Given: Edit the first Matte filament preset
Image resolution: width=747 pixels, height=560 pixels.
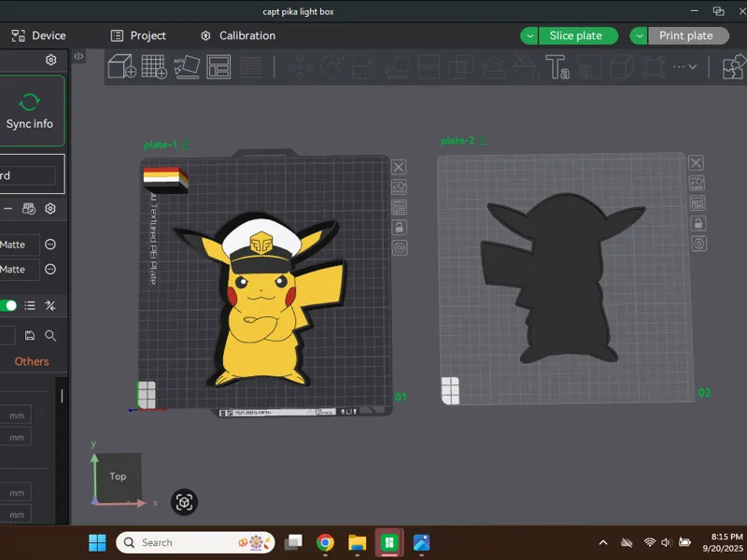Looking at the screenshot, I should pyautogui.click(x=50, y=245).
